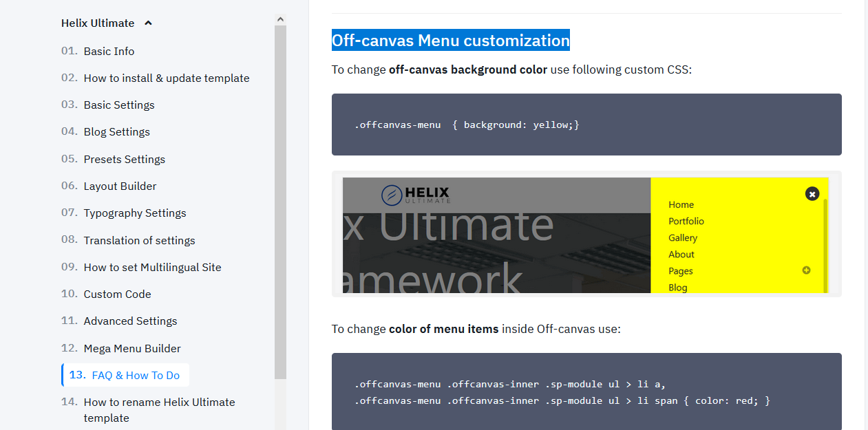Go to How to install & update template
The width and height of the screenshot is (868, 430).
pyautogui.click(x=166, y=78)
